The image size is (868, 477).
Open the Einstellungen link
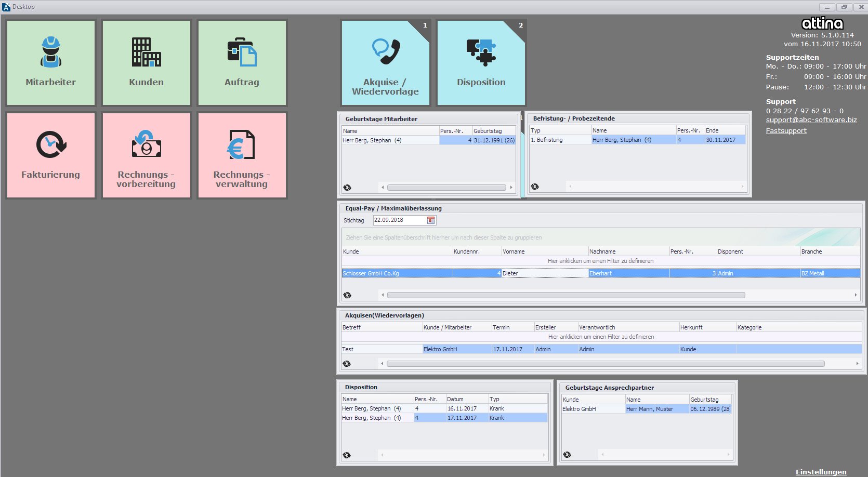[821, 472]
